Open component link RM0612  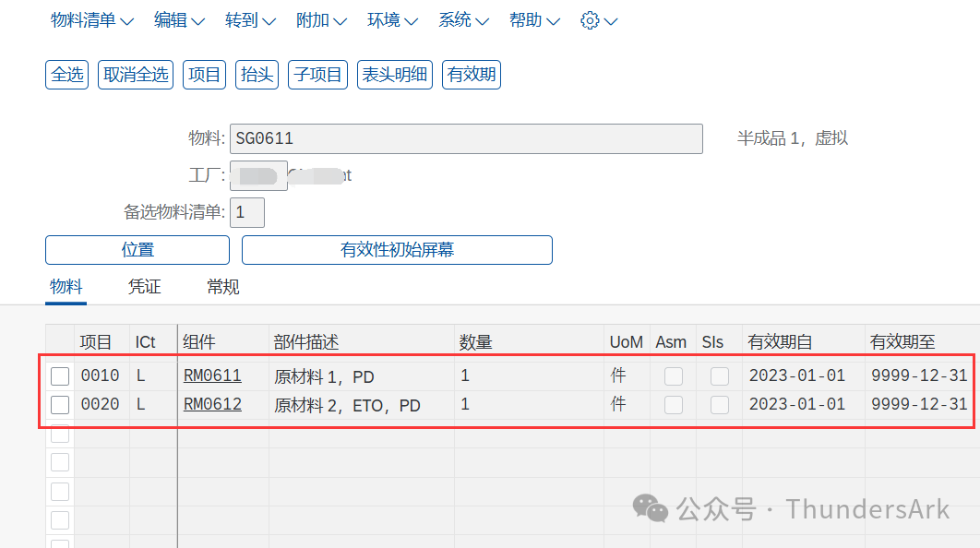point(212,405)
